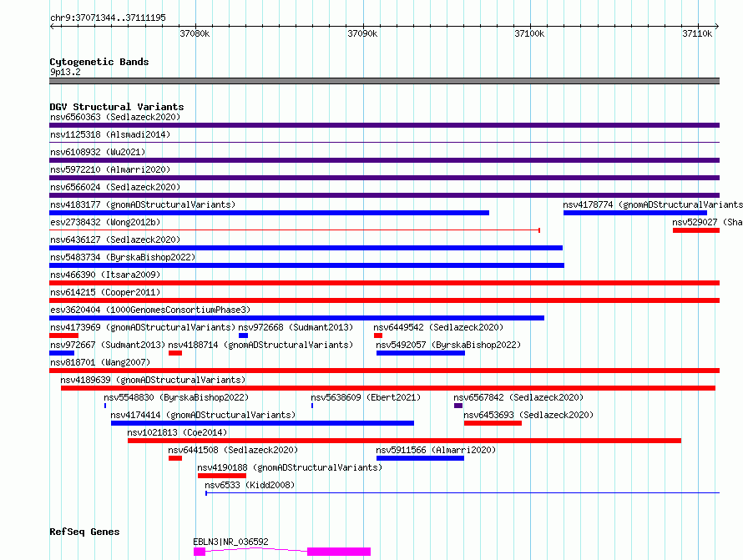Select nsv5911566 (Almarri2020) label

click(x=436, y=450)
